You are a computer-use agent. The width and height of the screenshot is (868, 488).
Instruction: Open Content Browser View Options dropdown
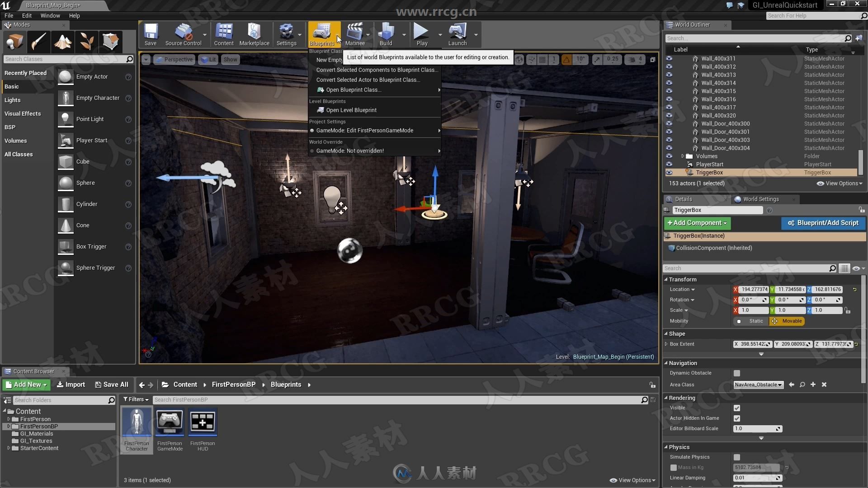(632, 480)
